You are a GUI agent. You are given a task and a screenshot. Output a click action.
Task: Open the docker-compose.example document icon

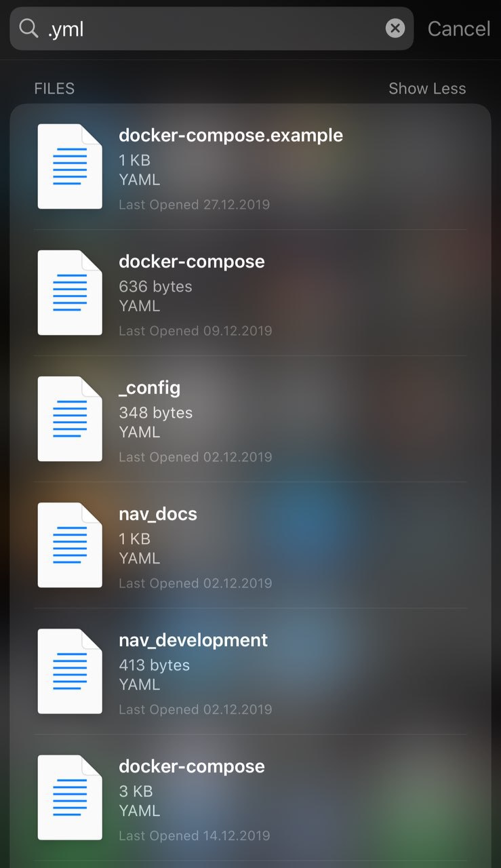pos(70,166)
